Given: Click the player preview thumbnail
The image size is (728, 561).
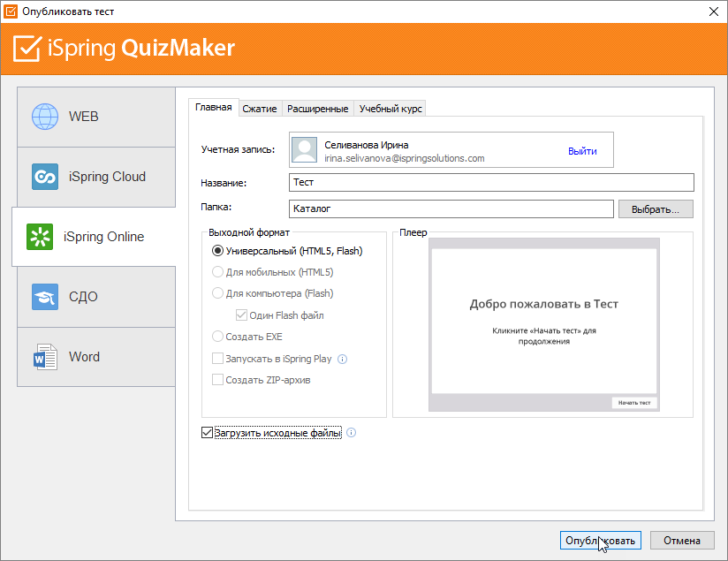Looking at the screenshot, I should coord(543,324).
